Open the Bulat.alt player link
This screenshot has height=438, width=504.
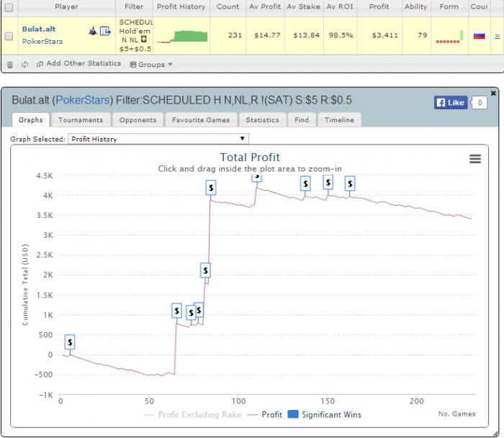39,29
